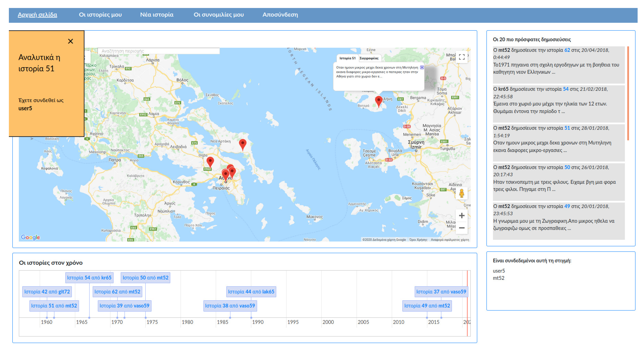The image size is (644, 352).
Task: Open Νέα ιστορία from navigation bar
Action: pyautogui.click(x=156, y=15)
